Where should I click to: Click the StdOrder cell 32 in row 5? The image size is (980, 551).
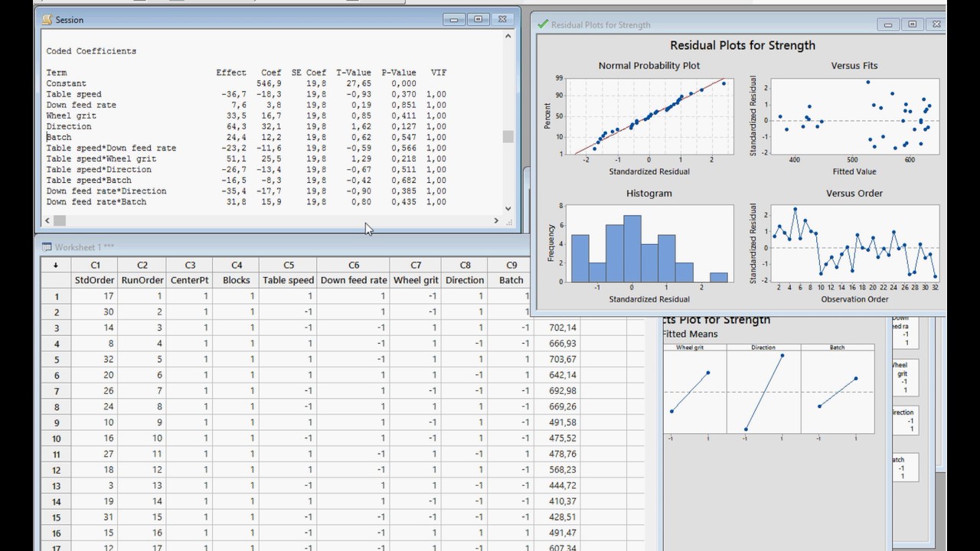[95, 359]
